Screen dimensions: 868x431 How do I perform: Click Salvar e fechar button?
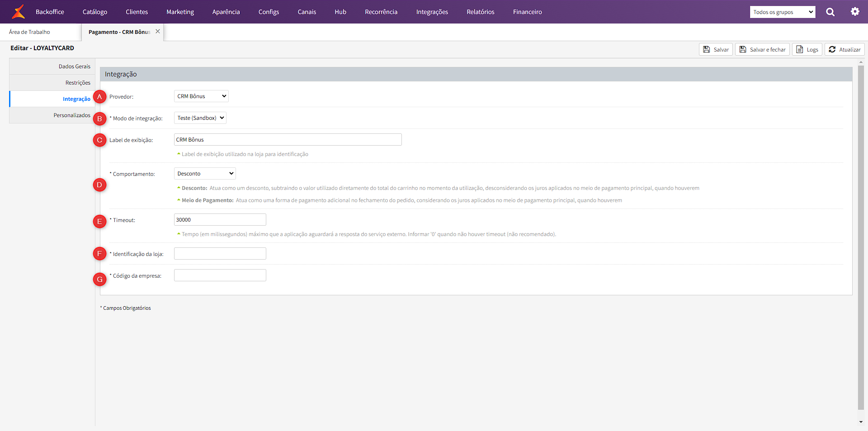pos(762,49)
